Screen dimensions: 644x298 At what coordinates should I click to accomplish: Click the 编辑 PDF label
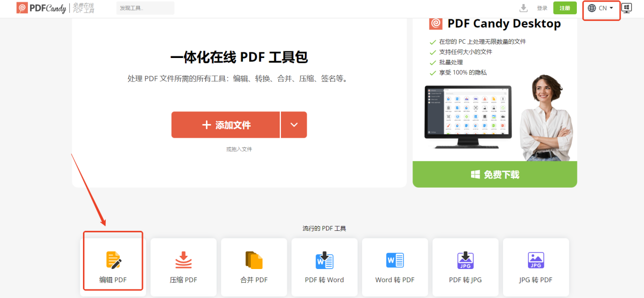pyautogui.click(x=113, y=280)
